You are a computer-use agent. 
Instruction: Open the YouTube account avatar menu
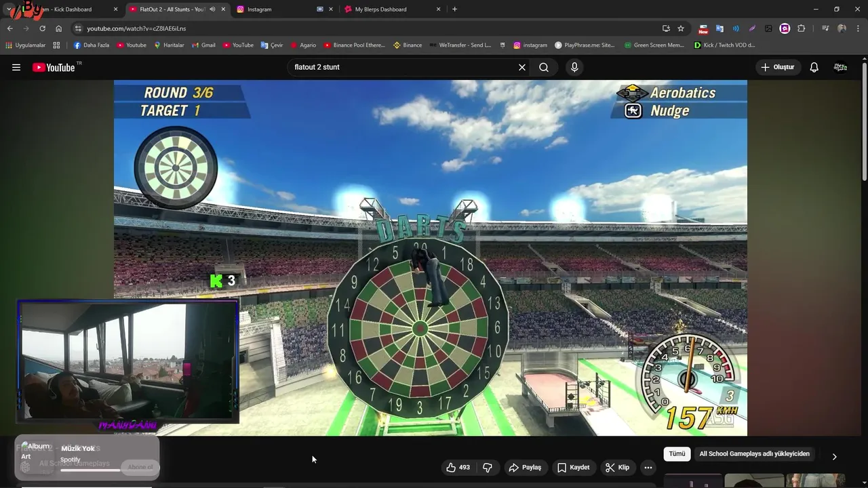(841, 67)
